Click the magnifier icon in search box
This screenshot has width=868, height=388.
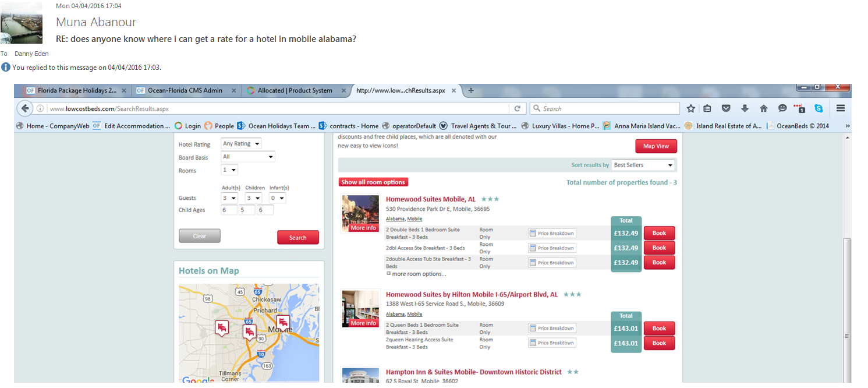[x=537, y=108]
